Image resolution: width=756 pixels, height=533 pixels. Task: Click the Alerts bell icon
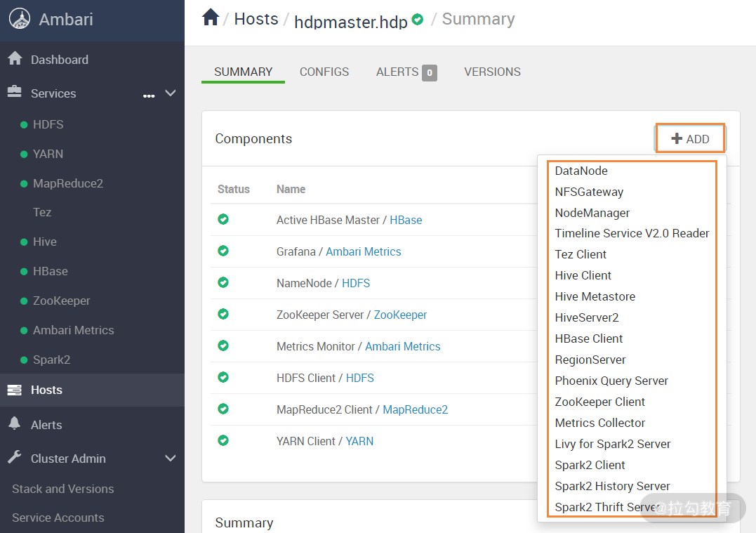15,423
